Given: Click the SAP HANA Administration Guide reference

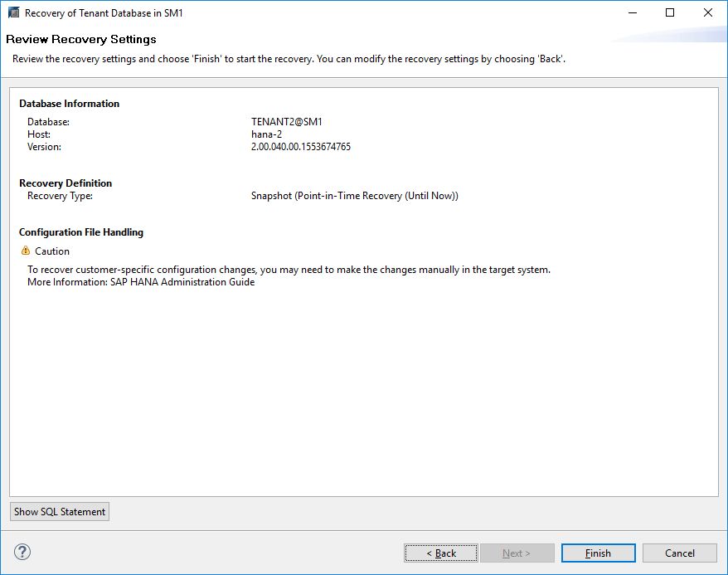Looking at the screenshot, I should (182, 282).
